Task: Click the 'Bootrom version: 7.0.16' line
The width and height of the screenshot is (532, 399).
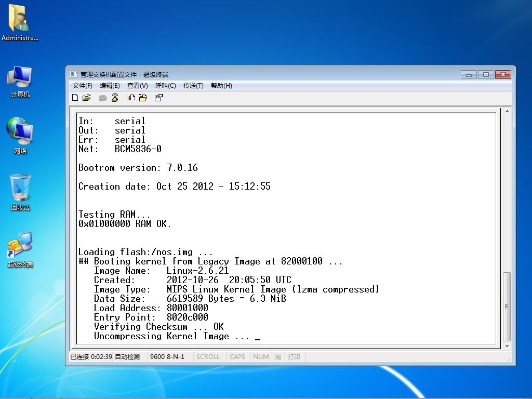Action: click(x=138, y=168)
